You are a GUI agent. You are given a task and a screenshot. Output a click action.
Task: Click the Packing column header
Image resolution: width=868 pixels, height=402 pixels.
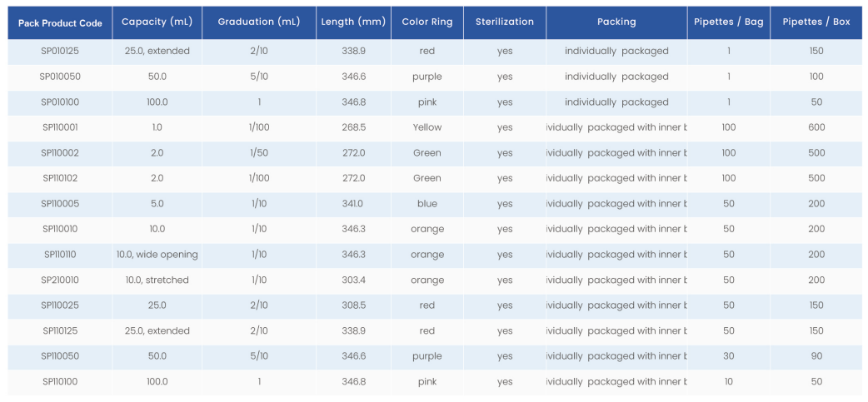[616, 22]
